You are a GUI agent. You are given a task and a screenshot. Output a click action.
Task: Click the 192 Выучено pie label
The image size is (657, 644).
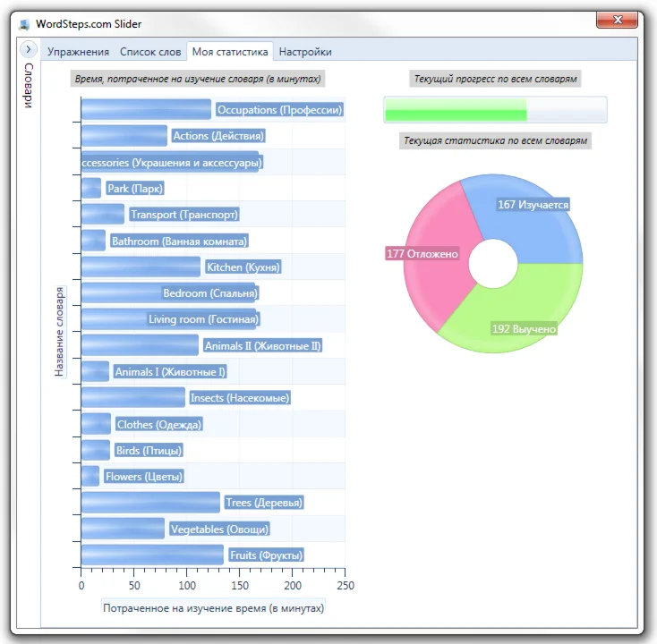point(524,329)
